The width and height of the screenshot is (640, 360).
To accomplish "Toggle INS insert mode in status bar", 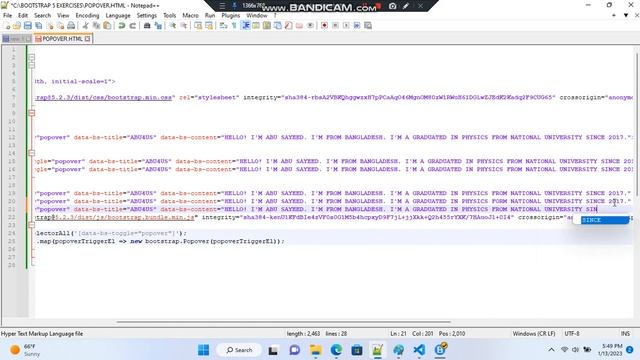I will 625,333.
